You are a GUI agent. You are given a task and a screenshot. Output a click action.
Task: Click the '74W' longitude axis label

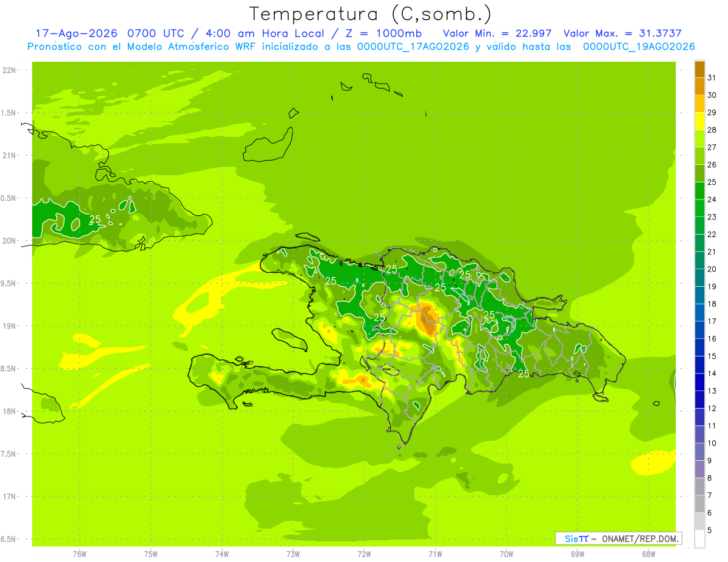tap(221, 554)
